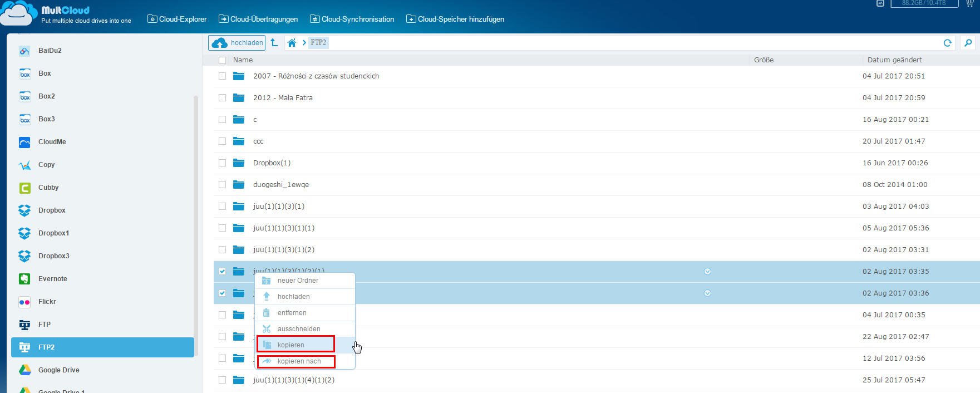The height and width of the screenshot is (393, 980).
Task: Open the 'Cloud-Übertragungen' link
Action: click(258, 19)
